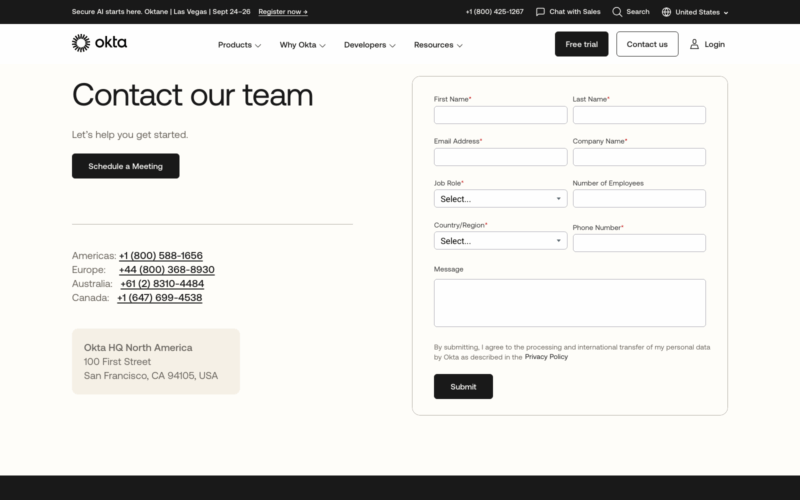The image size is (800, 500).
Task: Click Chat with Sales text
Action: tap(574, 12)
